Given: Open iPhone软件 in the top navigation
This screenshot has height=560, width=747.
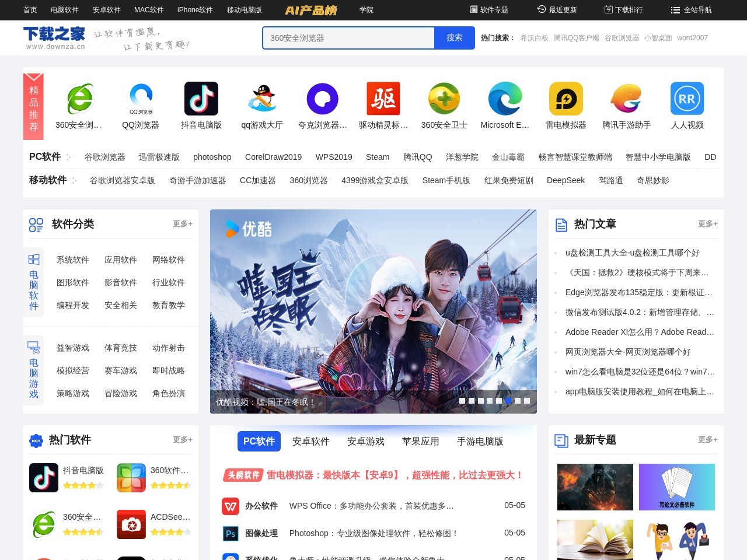Looking at the screenshot, I should point(195,10).
